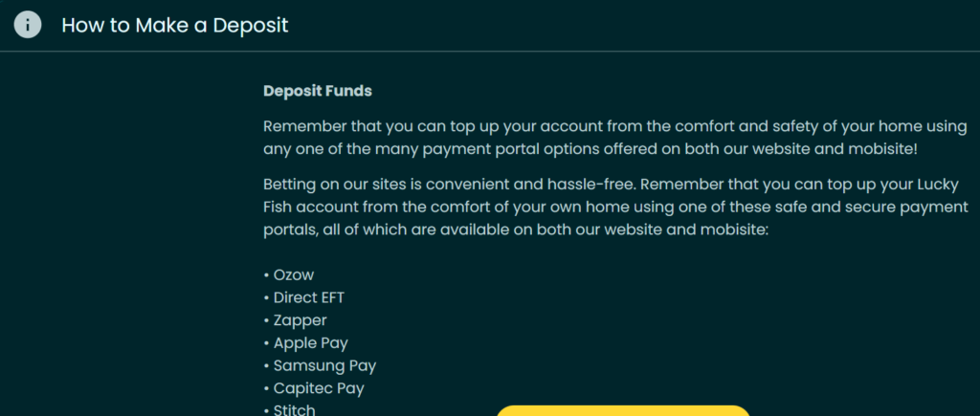The height and width of the screenshot is (416, 980).
Task: Click the Zapper payment option text
Action: pos(300,320)
